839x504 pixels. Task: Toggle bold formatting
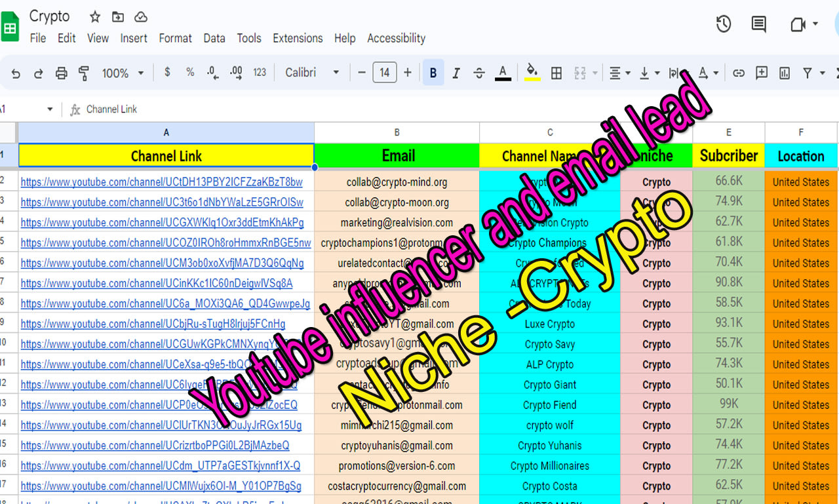tap(433, 73)
